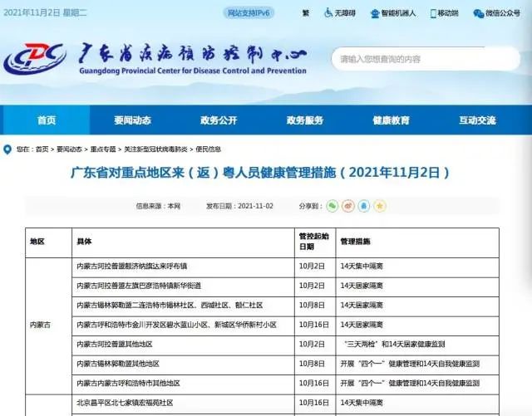
Task: Click 10月16日 date in 北京昌平区 row
Action: click(x=314, y=403)
